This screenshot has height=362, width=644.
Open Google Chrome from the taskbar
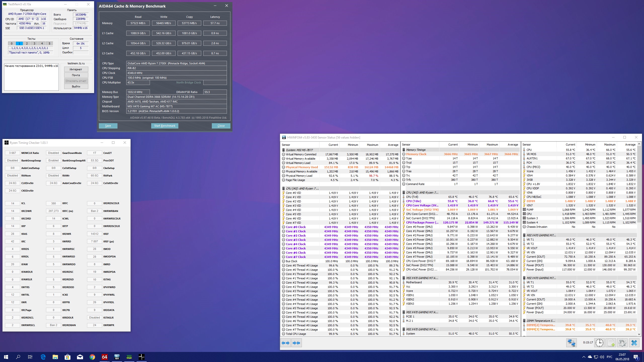point(92,357)
